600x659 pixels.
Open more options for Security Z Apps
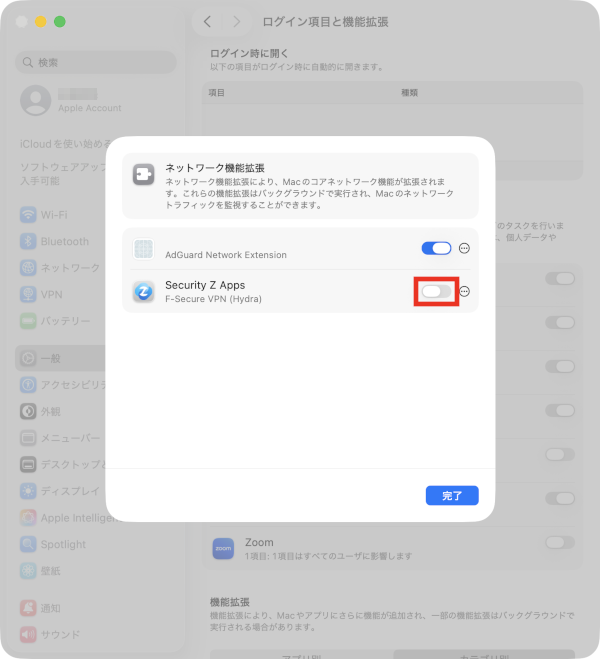coord(464,291)
